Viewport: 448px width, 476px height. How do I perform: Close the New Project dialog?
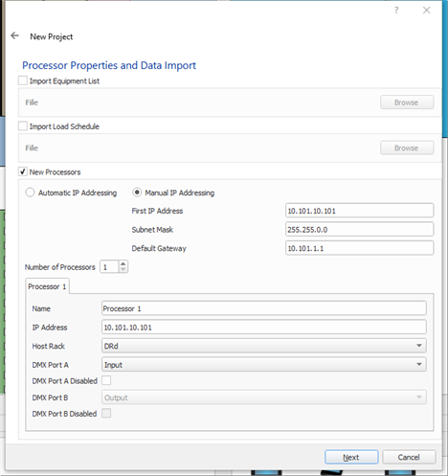coord(426,11)
